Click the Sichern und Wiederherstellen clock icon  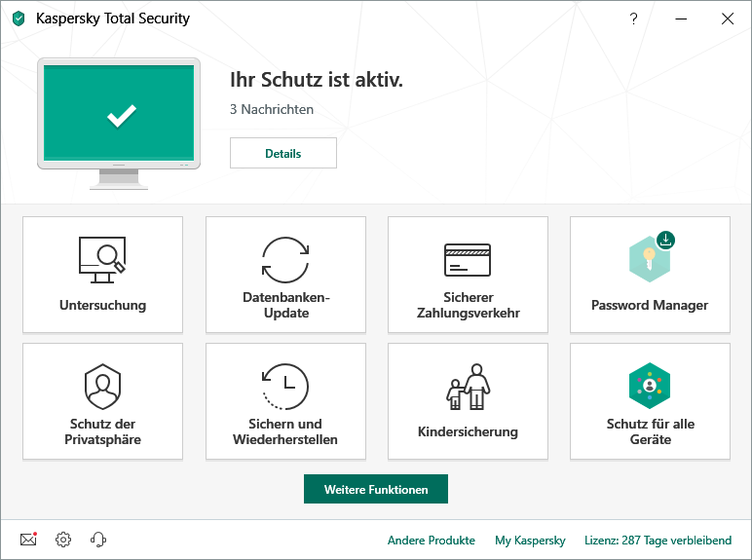pos(285,387)
